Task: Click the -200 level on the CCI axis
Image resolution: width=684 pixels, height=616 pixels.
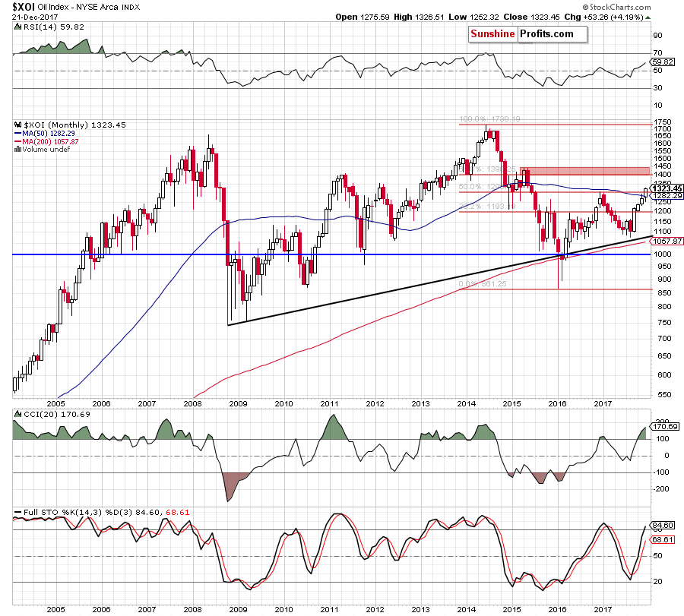Action: 661,488
